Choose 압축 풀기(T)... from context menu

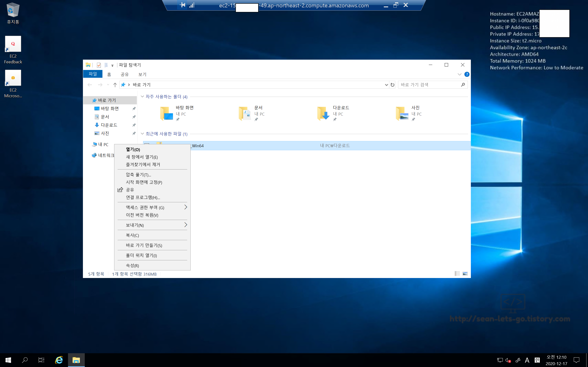click(x=138, y=175)
